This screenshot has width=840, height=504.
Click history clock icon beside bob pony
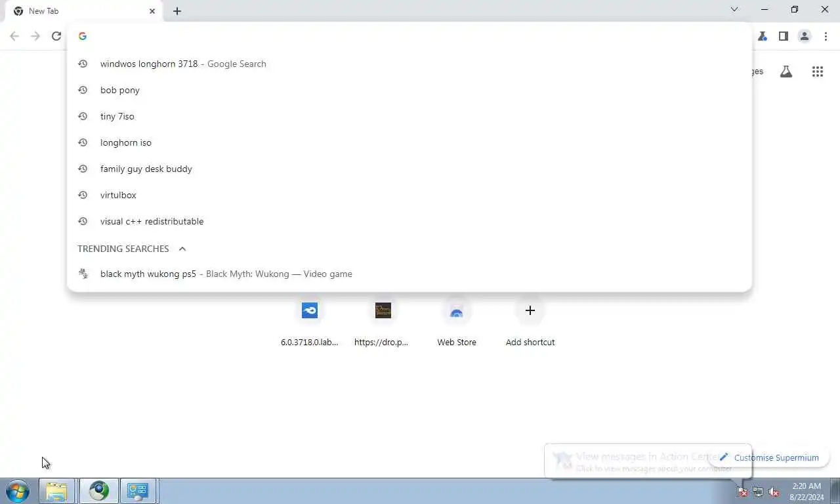[83, 90]
